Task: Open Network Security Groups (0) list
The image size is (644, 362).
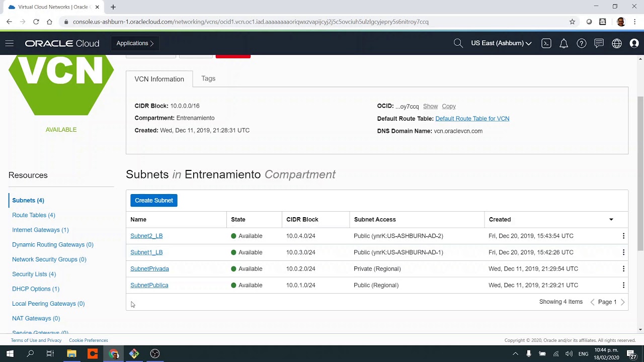Action: (49, 259)
